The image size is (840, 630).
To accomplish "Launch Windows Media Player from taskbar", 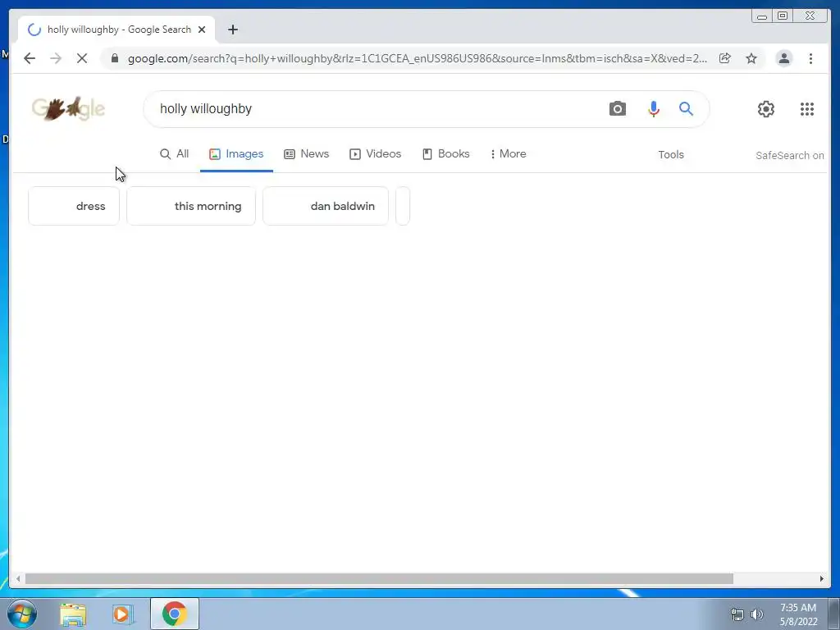I will pos(123,614).
